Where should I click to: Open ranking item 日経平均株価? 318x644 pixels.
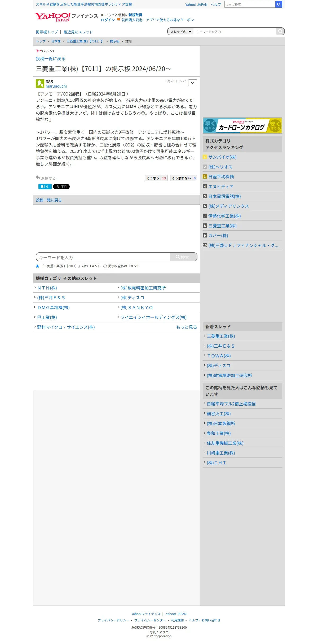pos(221,177)
